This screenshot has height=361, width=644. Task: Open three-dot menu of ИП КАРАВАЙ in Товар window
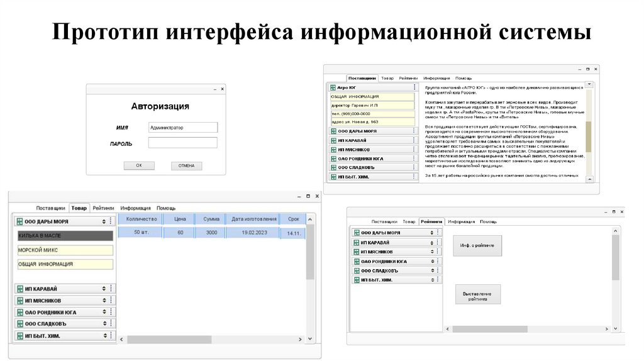click(111, 288)
